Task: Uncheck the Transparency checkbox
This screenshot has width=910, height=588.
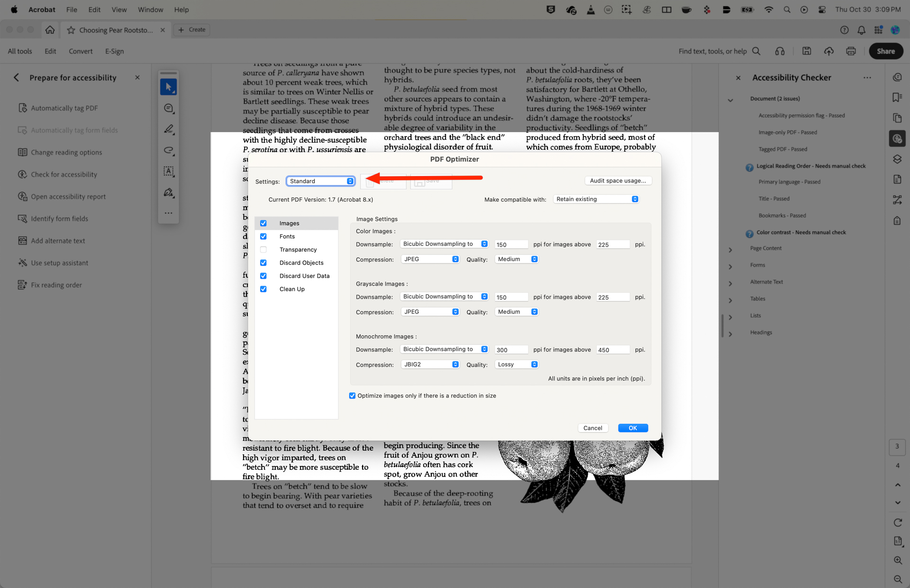Action: 264,249
